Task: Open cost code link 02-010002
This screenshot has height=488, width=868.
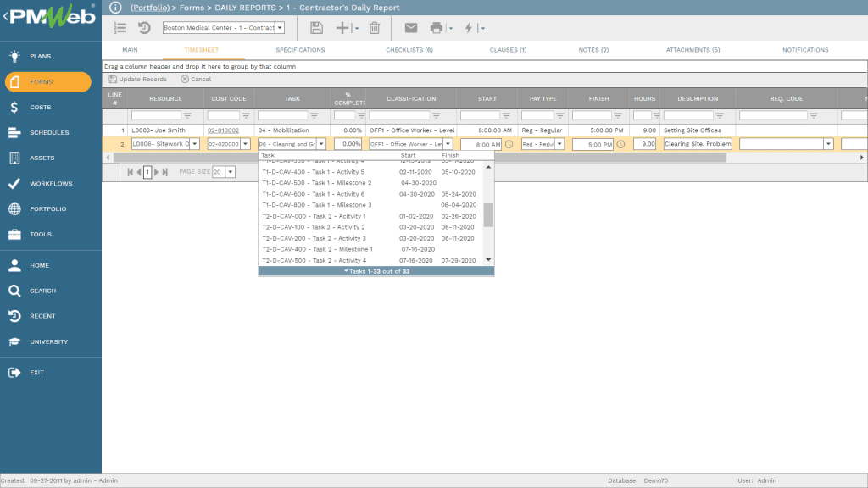Action: [x=223, y=130]
